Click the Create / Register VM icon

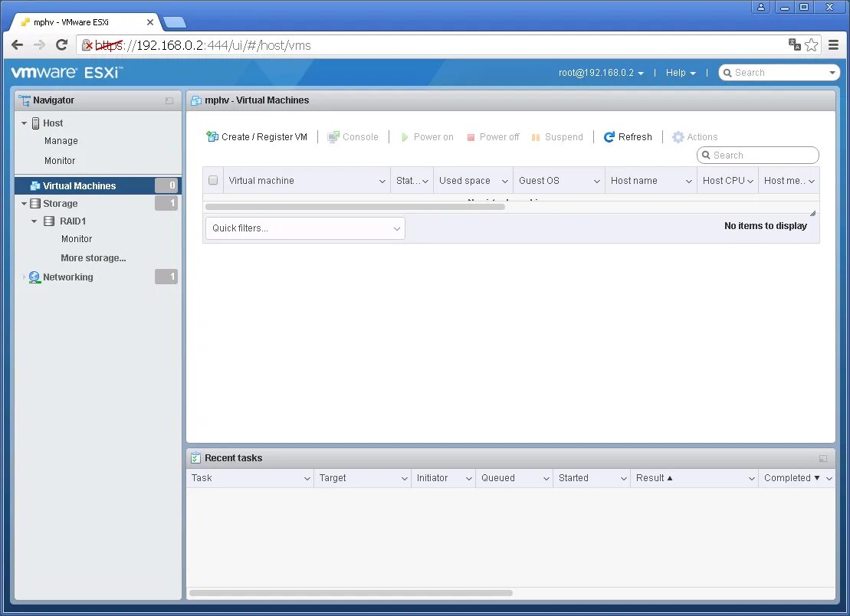pos(212,136)
